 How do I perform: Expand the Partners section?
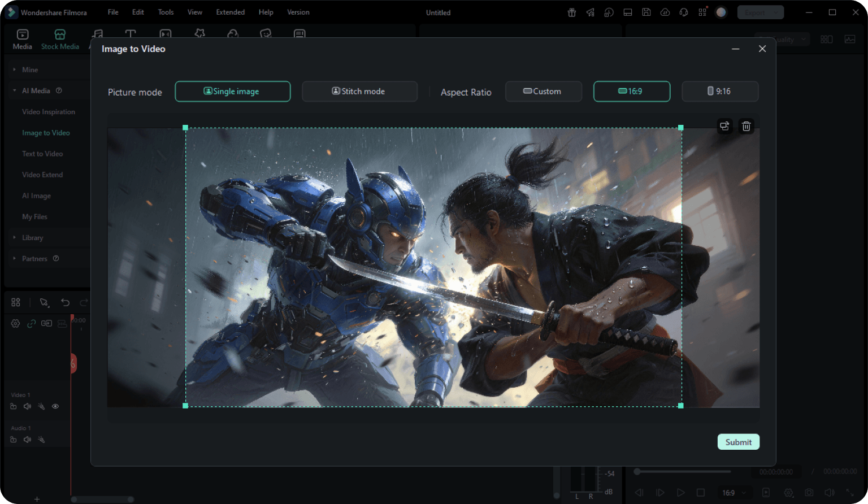click(x=15, y=259)
